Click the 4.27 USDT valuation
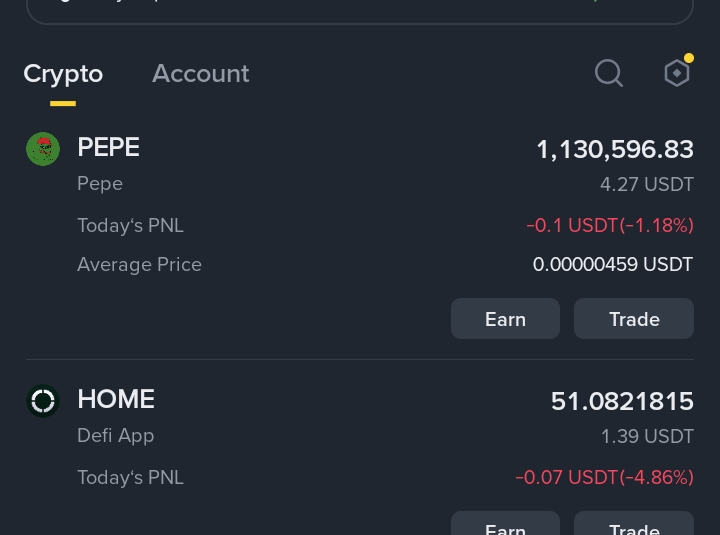Viewport: 720px width, 535px height. (x=647, y=185)
